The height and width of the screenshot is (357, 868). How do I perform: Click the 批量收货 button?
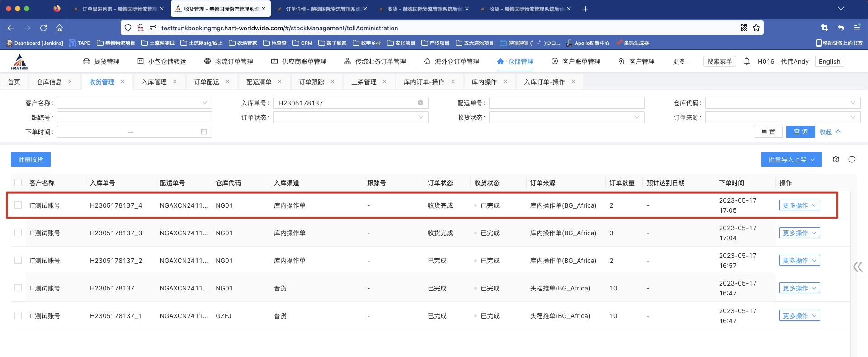[x=31, y=160]
